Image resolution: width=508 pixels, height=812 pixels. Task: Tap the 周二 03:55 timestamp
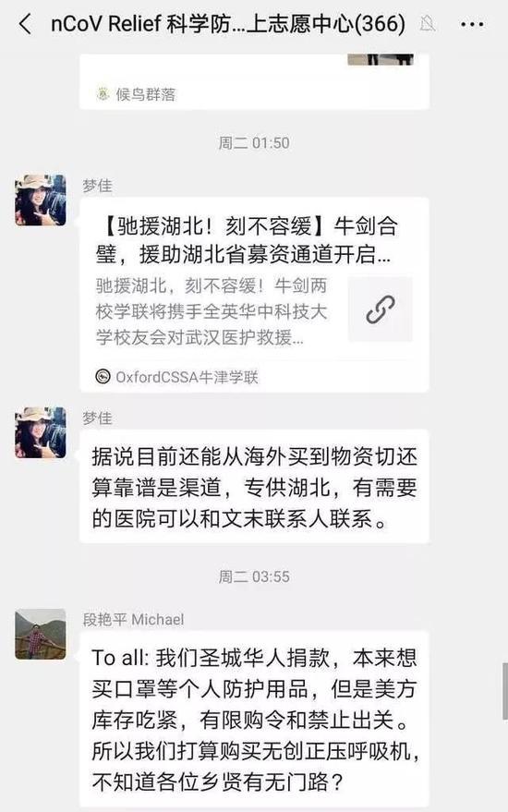tap(254, 576)
